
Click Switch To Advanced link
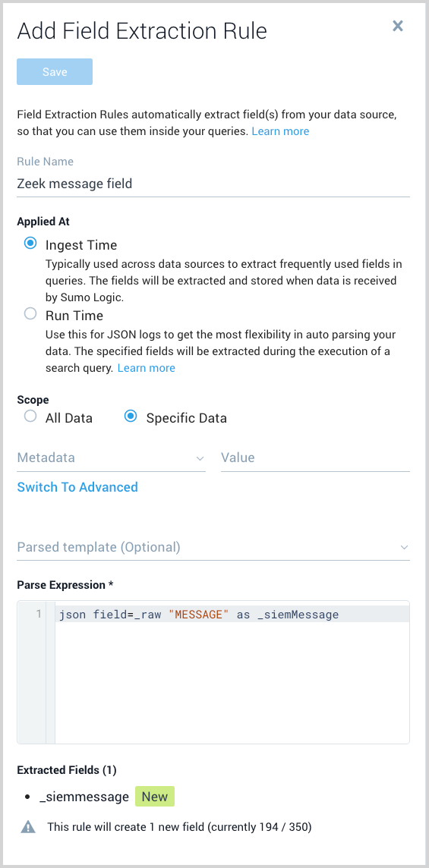tap(77, 487)
